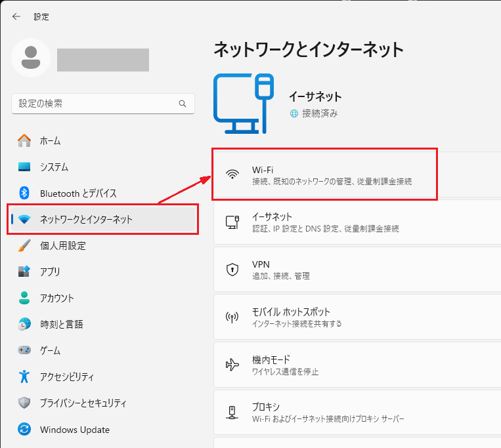Click ワイヤレス通信を停止 description text
The image size is (501, 448).
point(286,371)
